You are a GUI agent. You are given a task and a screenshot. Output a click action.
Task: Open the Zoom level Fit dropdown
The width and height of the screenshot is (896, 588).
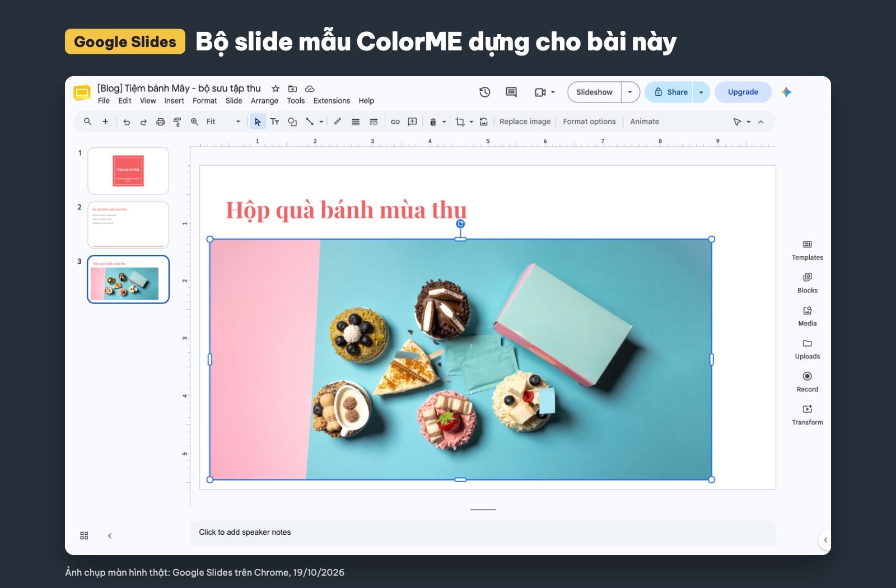pos(223,122)
